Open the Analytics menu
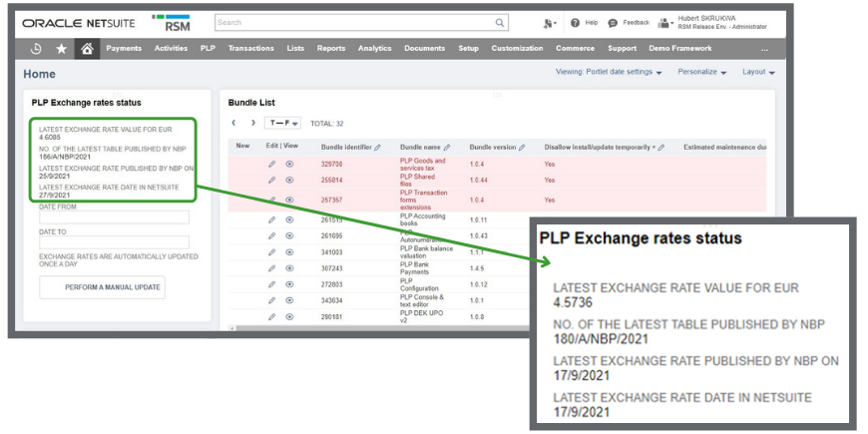 coord(375,49)
